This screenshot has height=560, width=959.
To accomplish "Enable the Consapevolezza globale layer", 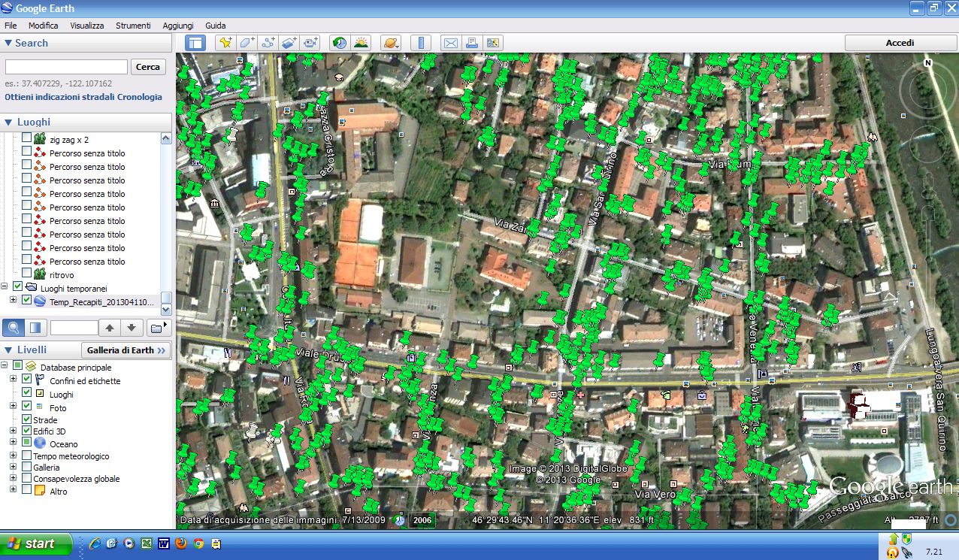I will click(27, 478).
